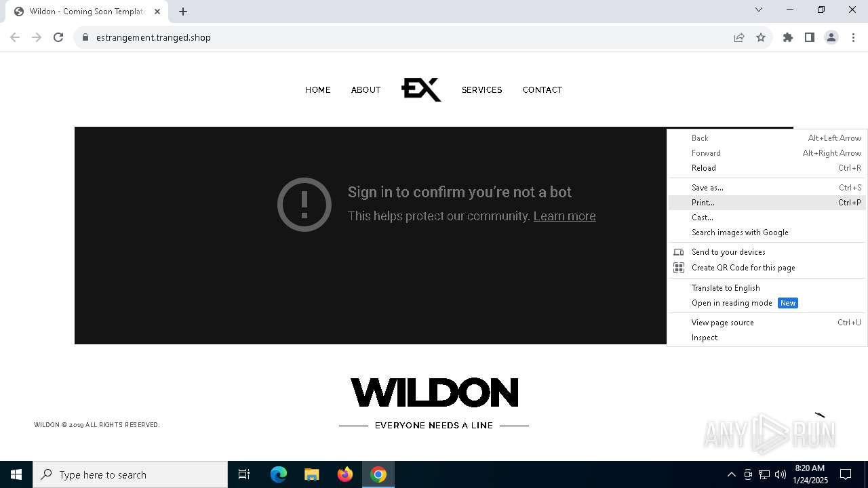868x488 pixels.
Task: Focus the address bar URL field
Action: click(x=407, y=37)
